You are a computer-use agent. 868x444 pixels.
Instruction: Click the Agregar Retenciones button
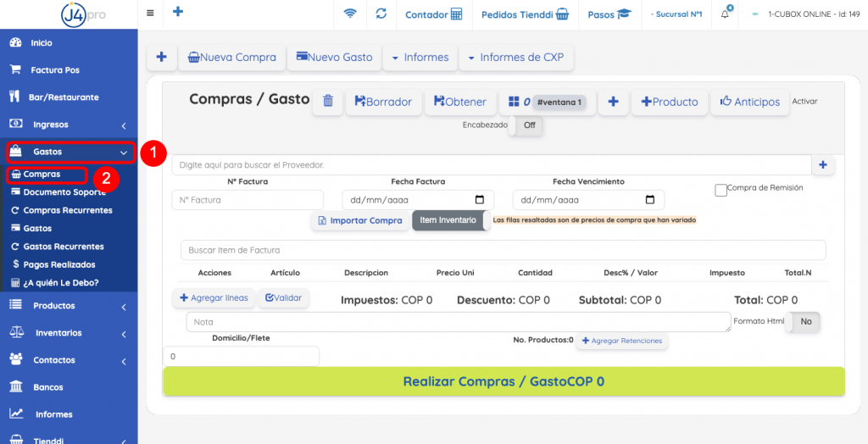pos(621,341)
